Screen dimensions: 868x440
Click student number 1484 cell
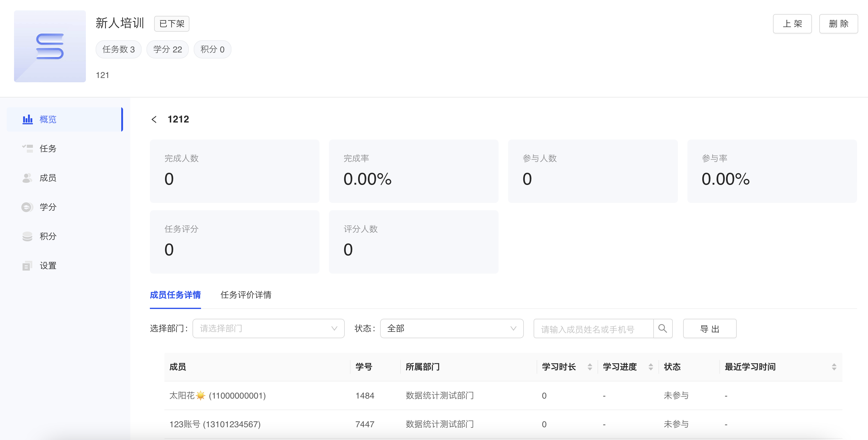pyautogui.click(x=365, y=396)
